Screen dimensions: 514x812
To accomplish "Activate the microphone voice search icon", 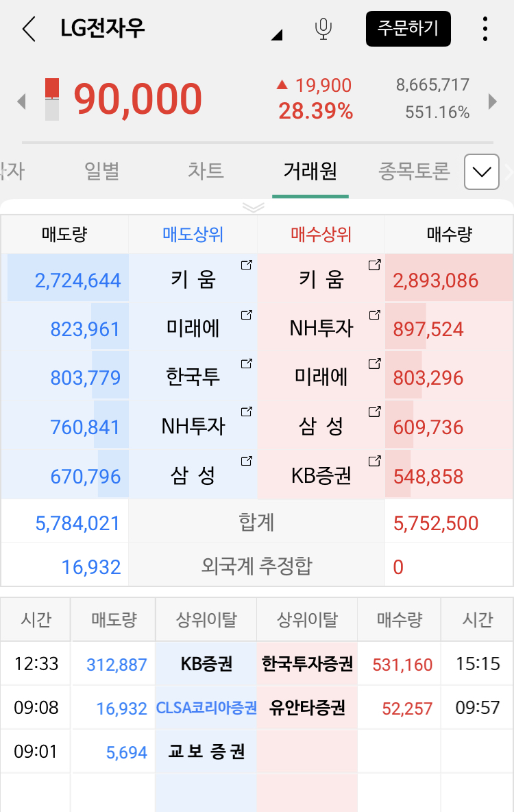I will coord(323,29).
